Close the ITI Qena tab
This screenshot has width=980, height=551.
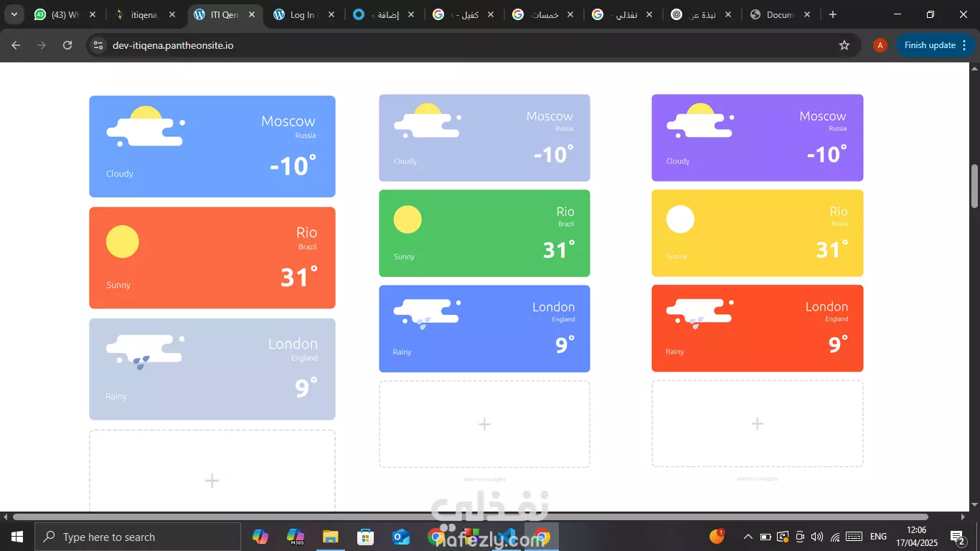pos(252,14)
